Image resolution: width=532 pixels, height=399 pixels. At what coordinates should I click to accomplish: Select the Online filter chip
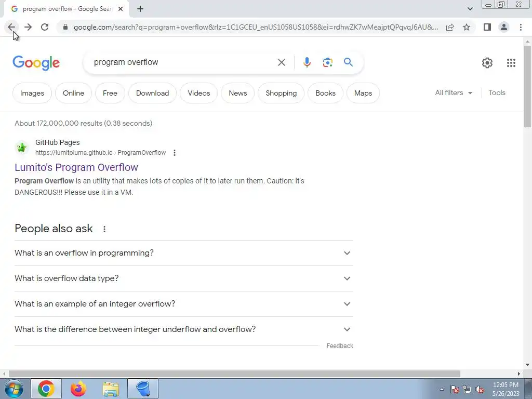click(73, 93)
